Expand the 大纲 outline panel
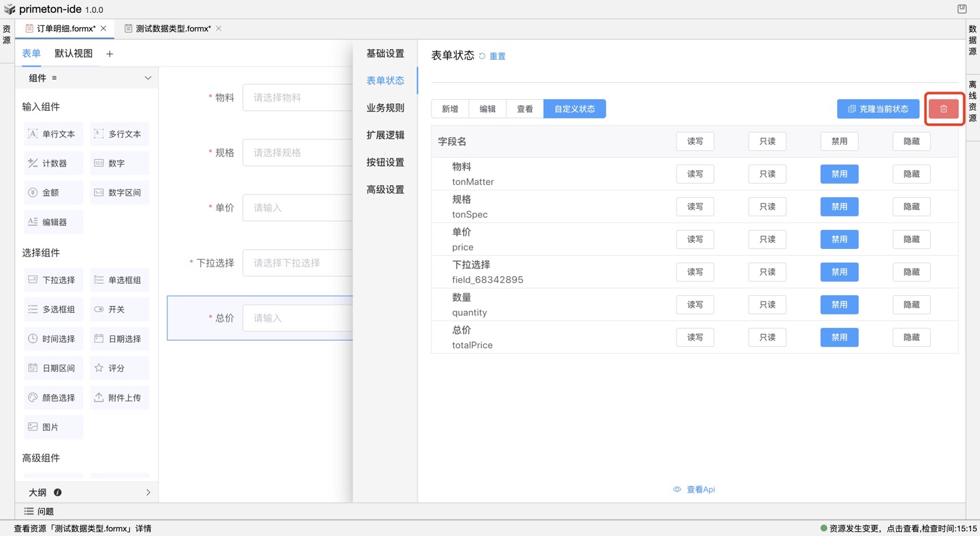Screen dimensions: 980x536 [148, 492]
